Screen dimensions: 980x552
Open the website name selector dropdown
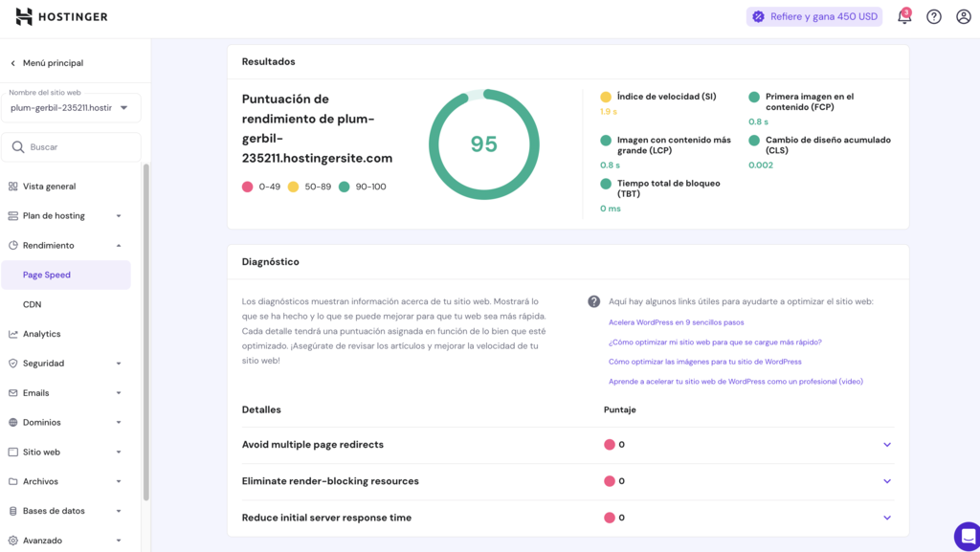72,107
